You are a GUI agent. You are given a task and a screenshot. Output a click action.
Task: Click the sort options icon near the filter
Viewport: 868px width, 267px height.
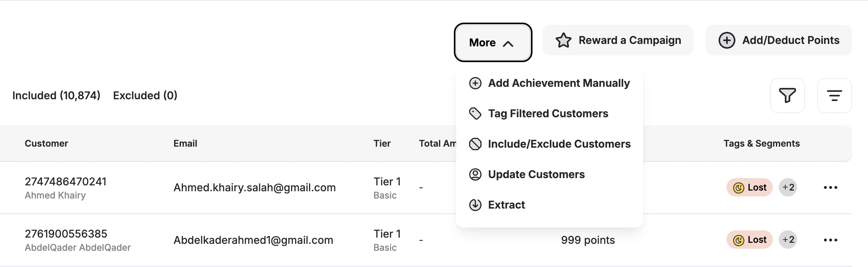pos(834,95)
